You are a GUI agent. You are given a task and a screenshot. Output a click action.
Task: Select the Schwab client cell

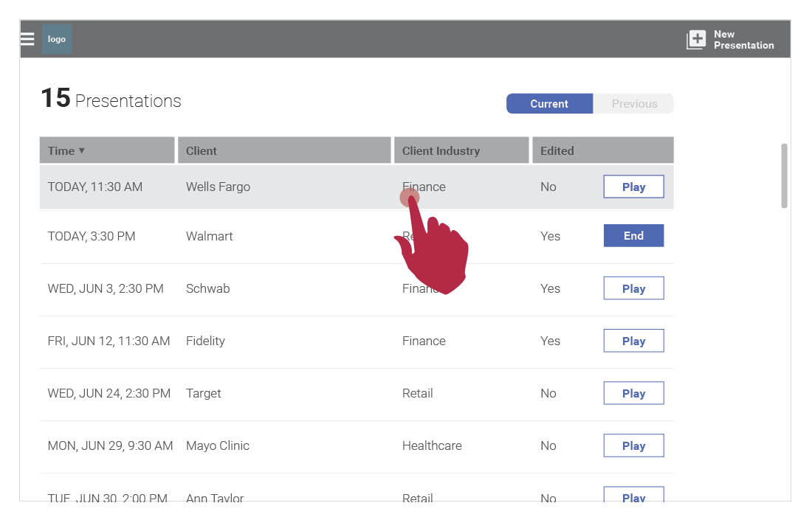click(x=207, y=289)
